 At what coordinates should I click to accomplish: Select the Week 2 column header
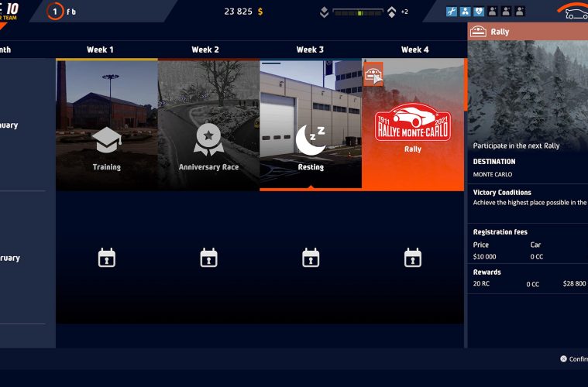[x=205, y=50]
